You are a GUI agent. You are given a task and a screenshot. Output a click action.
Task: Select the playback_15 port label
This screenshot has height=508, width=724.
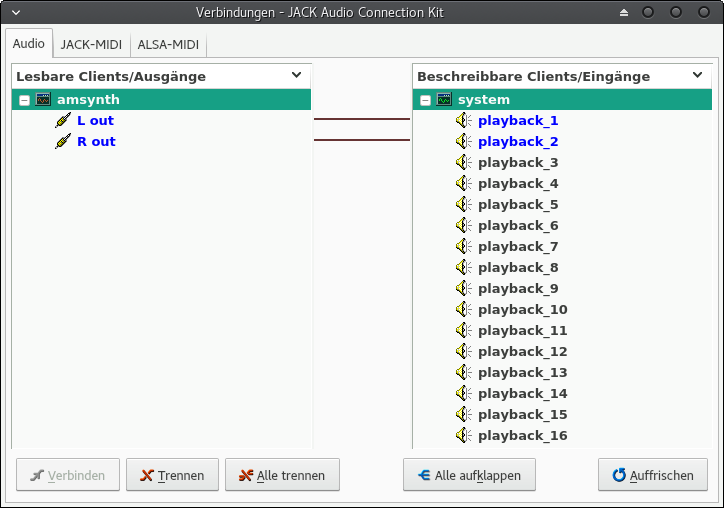click(x=523, y=415)
